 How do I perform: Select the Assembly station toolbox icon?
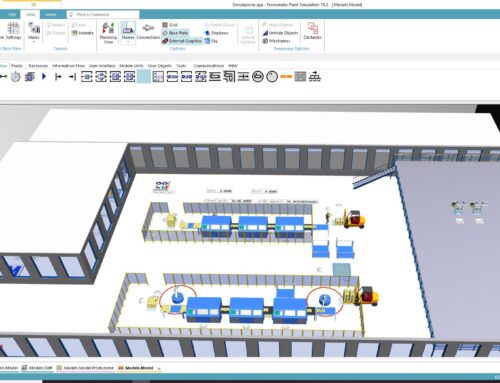(115, 77)
